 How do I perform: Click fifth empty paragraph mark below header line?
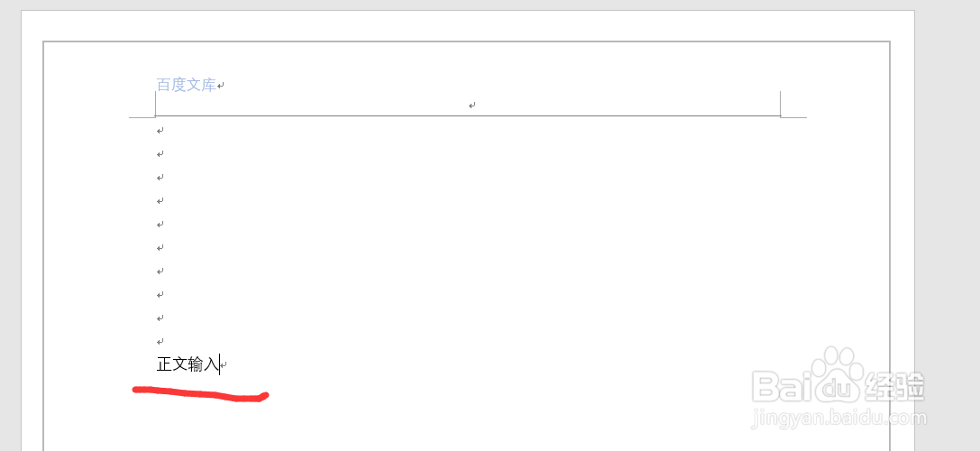click(x=160, y=225)
